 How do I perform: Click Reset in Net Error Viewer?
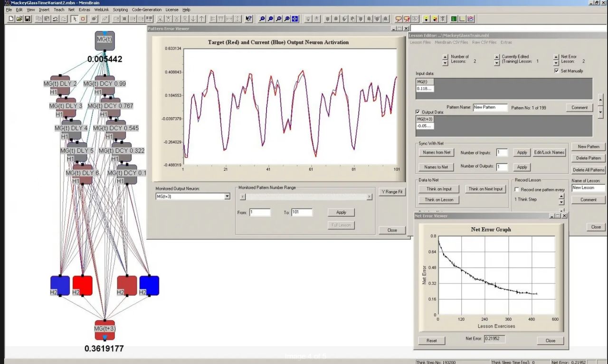tap(431, 340)
